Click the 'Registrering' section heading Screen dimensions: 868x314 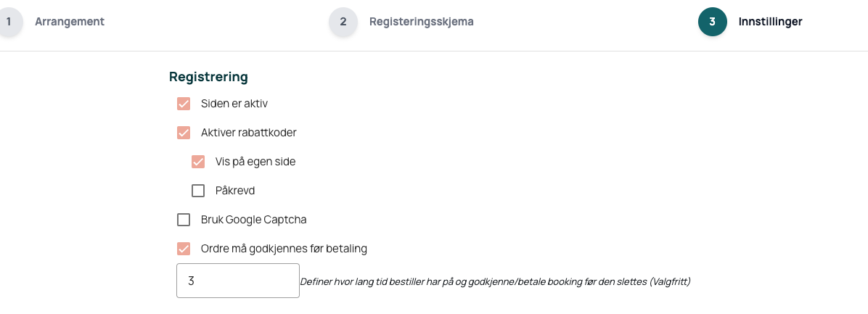point(208,76)
